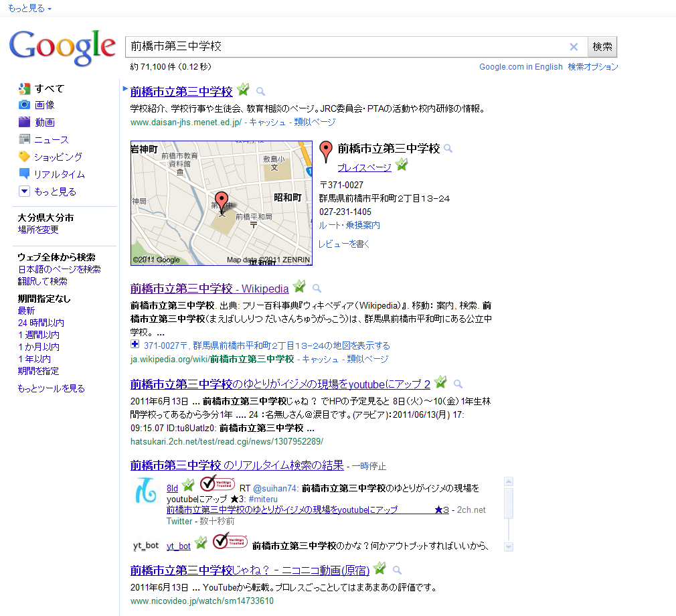Click the #miteru hashtag link
The height and width of the screenshot is (616, 676).
[x=263, y=499]
